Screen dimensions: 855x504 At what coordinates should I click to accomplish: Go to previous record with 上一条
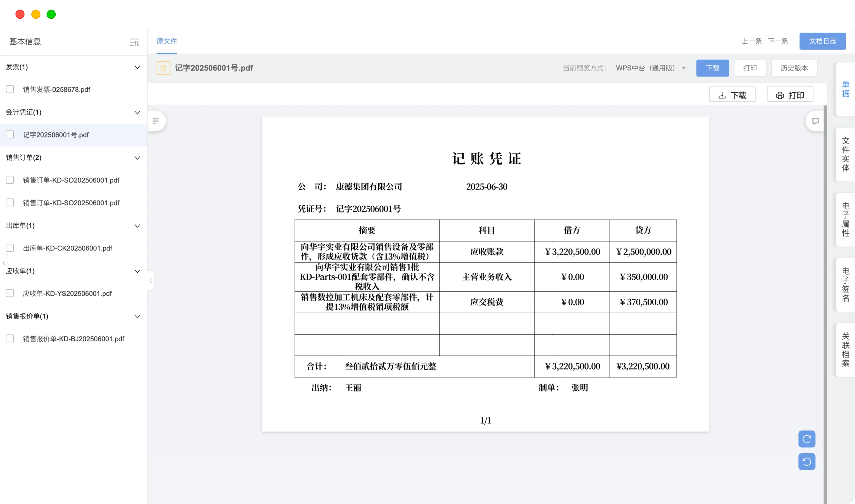(x=752, y=41)
